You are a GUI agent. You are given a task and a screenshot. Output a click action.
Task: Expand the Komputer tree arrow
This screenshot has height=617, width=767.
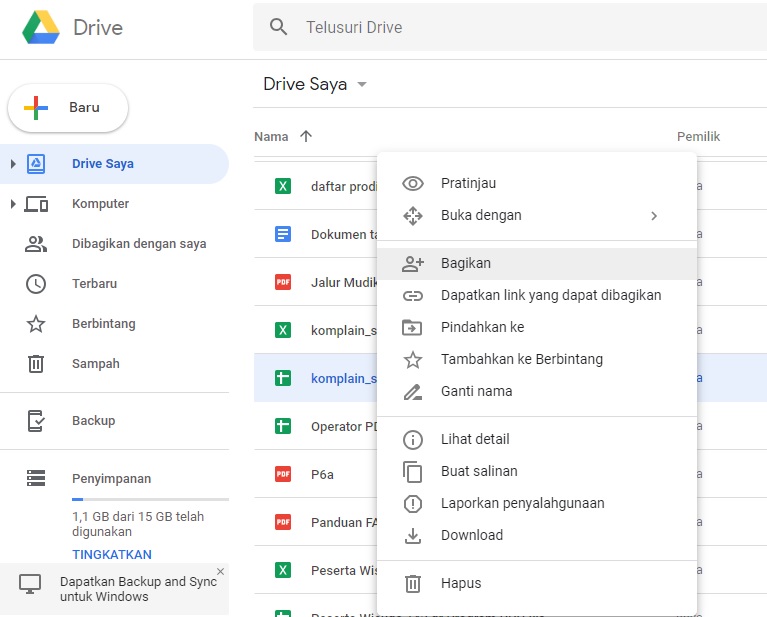point(12,204)
